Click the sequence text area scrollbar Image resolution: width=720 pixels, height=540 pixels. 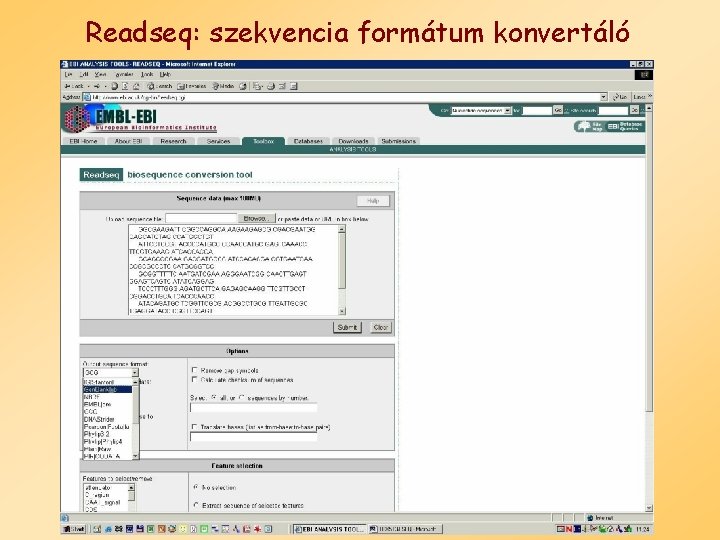[342, 270]
